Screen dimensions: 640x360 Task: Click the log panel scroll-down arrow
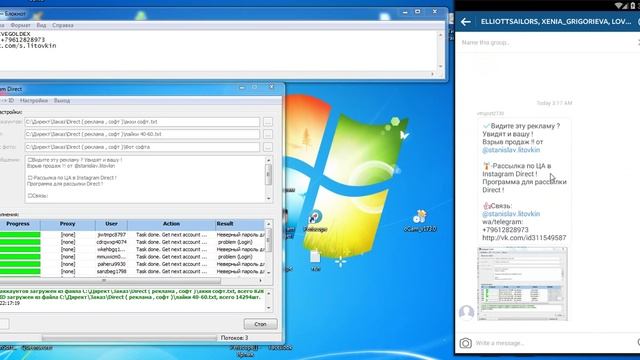(269, 308)
